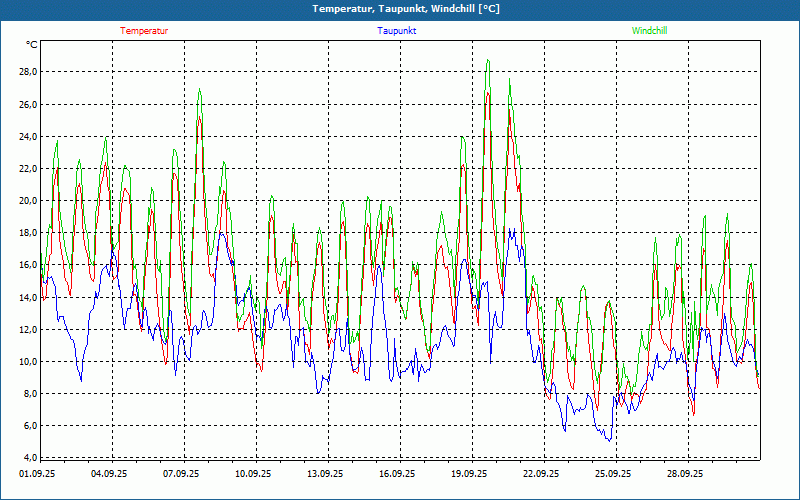Select the 28.09.25 date label
Viewport: 800px width, 500px height.
tap(685, 474)
